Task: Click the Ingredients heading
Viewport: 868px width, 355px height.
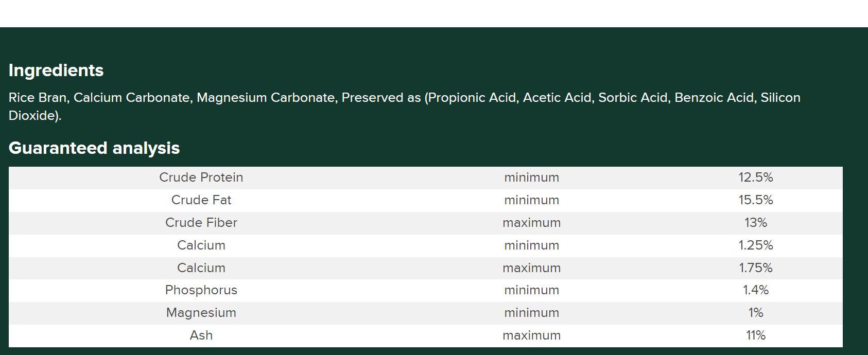Action: [56, 70]
